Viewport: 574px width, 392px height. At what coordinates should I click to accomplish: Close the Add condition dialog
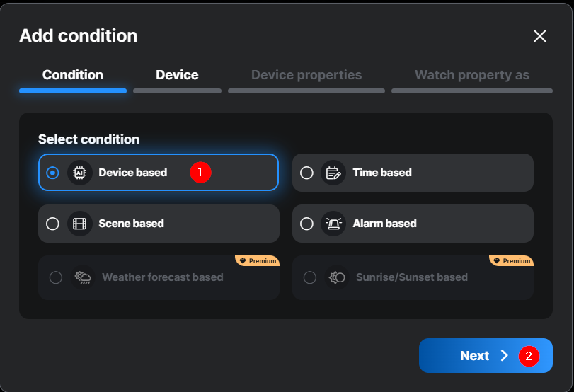540,36
